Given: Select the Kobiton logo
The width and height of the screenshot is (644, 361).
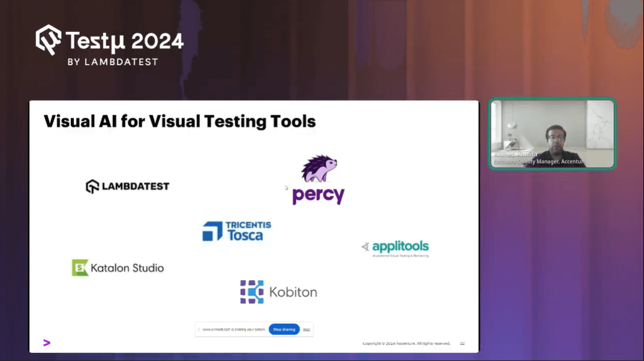Looking at the screenshot, I should [x=278, y=291].
